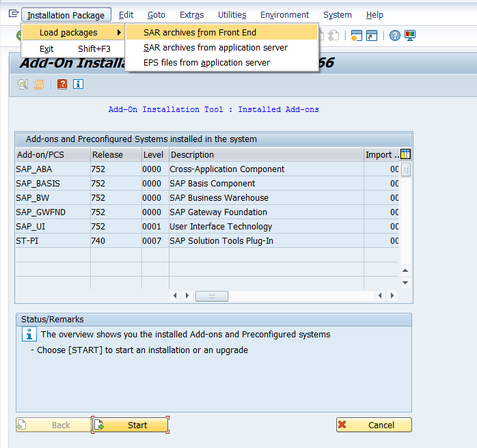Create a new GUI window icon
477x448 pixels.
[x=356, y=36]
